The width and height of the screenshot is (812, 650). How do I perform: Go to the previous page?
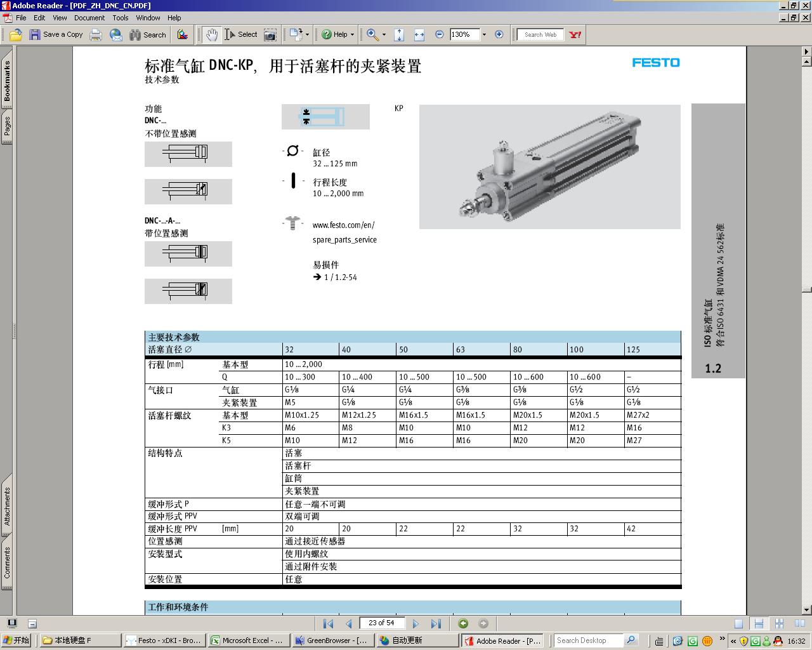[x=348, y=623]
